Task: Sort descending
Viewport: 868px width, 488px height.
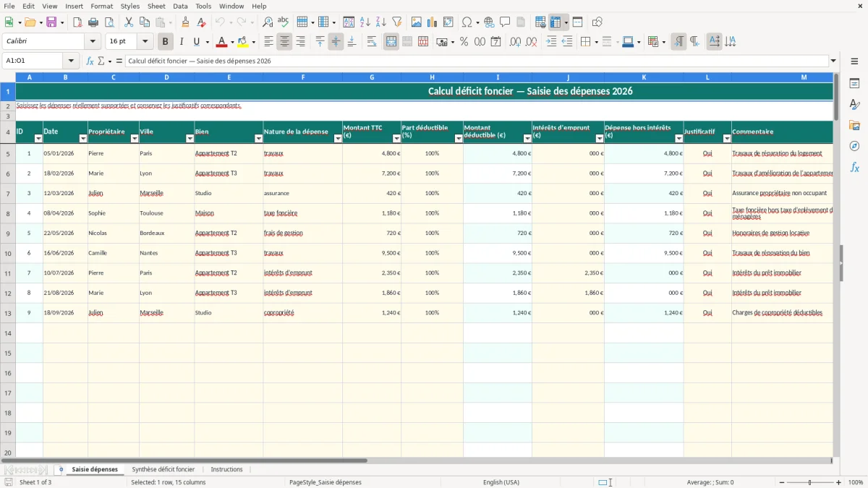Action: point(381,22)
